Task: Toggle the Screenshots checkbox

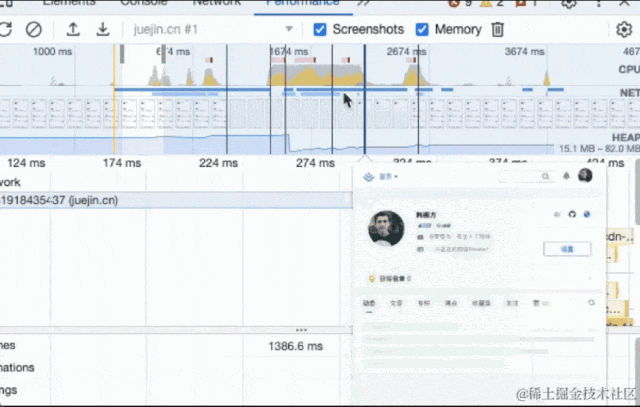Action: (320, 29)
